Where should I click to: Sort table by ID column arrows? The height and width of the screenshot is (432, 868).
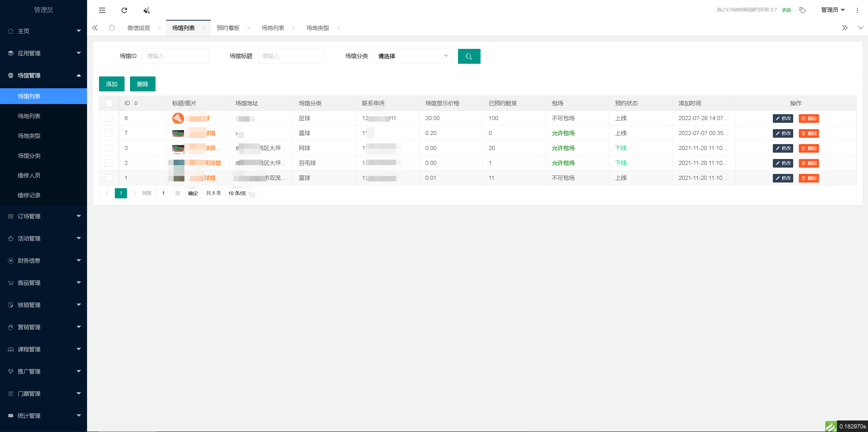[x=136, y=103]
